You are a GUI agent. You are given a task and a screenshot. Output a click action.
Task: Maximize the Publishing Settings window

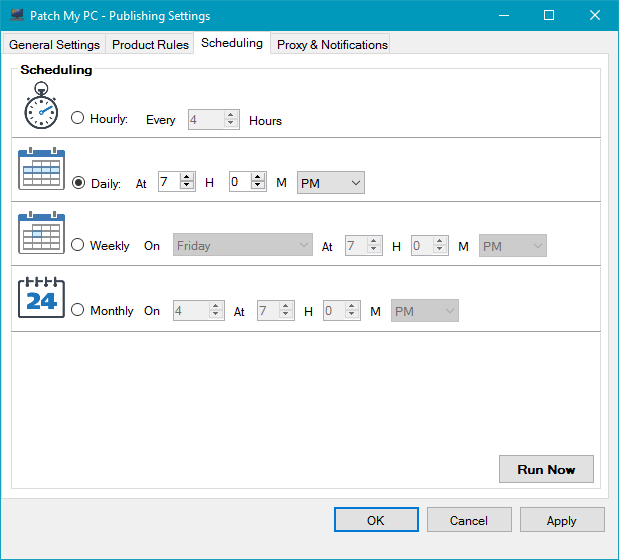coord(549,15)
